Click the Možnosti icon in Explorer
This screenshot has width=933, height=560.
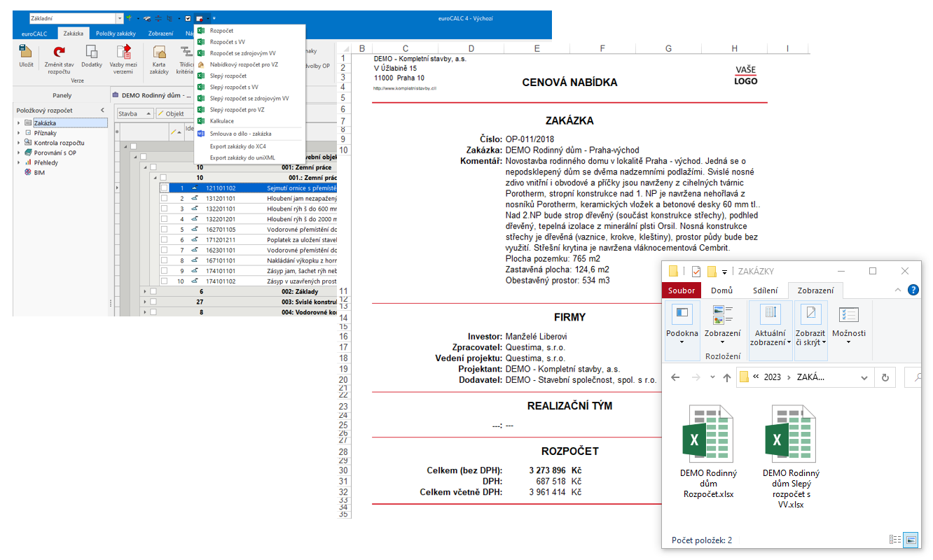point(848,314)
